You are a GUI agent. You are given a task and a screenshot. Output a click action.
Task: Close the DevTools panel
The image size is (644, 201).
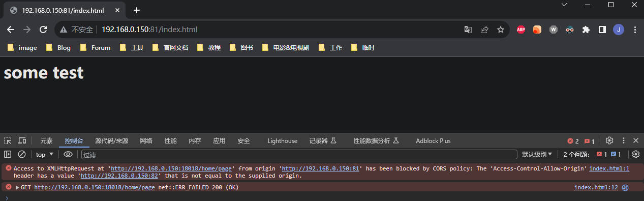(x=636, y=141)
